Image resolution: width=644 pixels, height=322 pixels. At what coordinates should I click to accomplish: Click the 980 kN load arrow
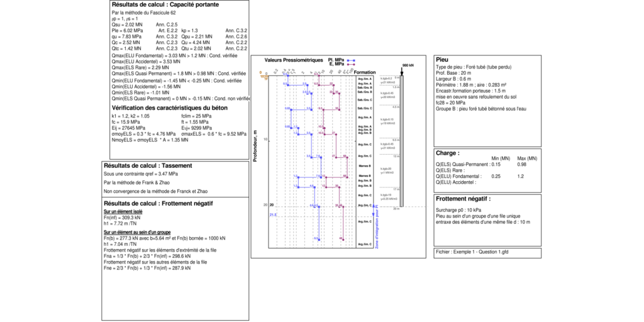click(402, 70)
